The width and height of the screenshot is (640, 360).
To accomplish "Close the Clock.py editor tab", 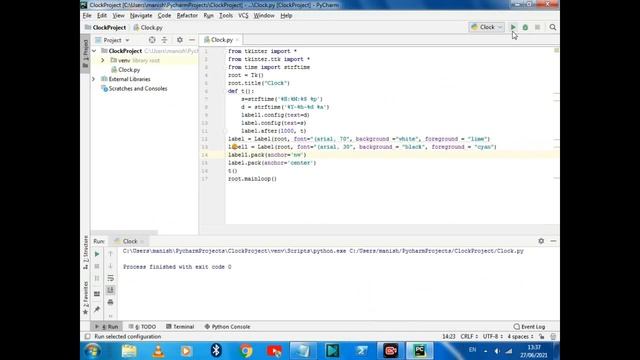I will [x=237, y=40].
